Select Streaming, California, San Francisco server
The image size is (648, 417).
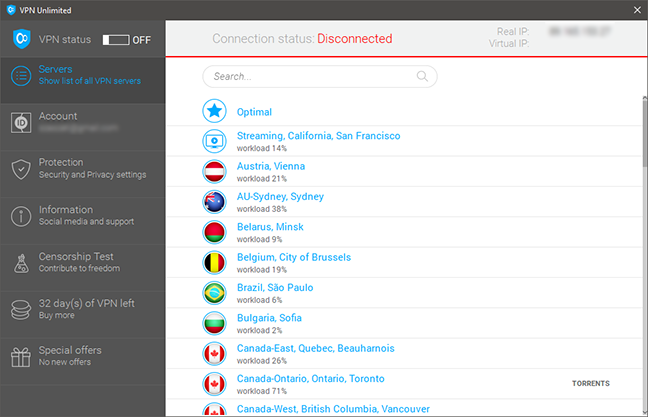pyautogui.click(x=406, y=141)
